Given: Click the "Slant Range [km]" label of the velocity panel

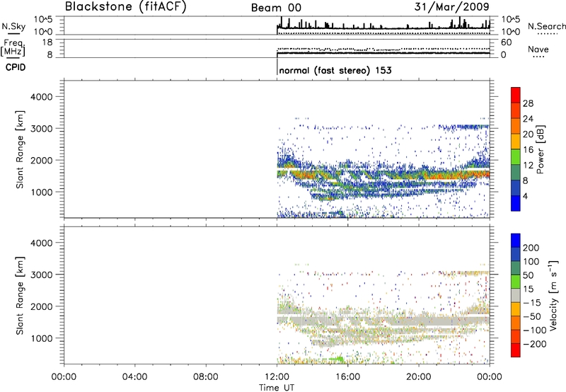Looking at the screenshot, I should [x=21, y=296].
